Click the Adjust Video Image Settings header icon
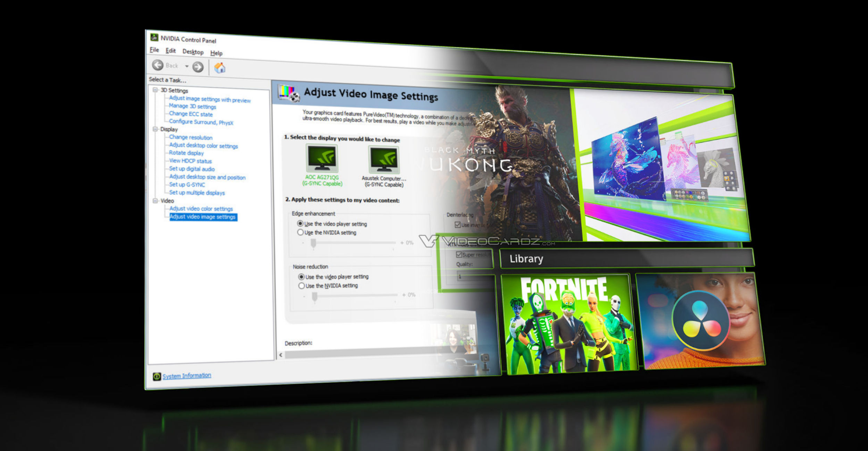The height and width of the screenshot is (451, 868). [289, 93]
